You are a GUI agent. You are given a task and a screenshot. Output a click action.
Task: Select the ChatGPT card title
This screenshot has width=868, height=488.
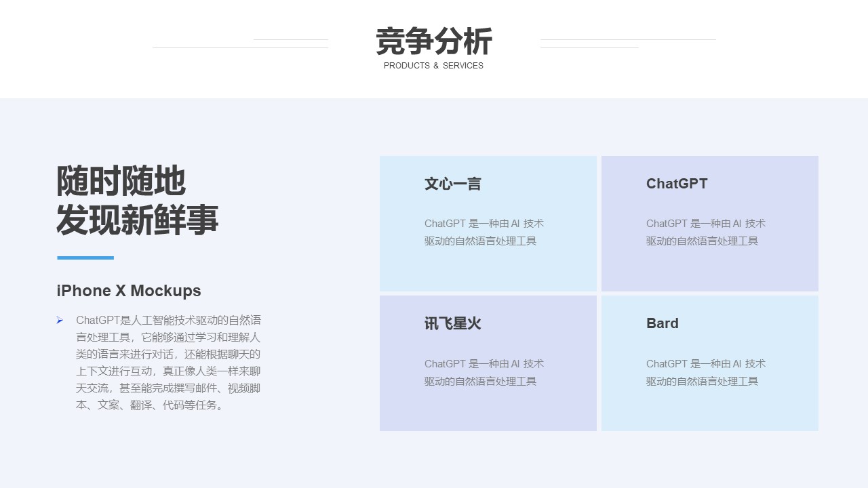pyautogui.click(x=677, y=184)
